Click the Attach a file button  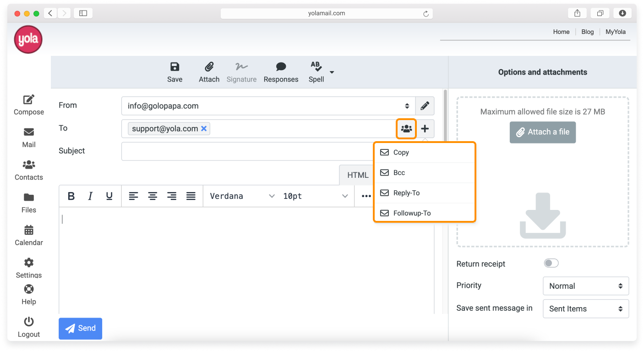[x=542, y=132]
